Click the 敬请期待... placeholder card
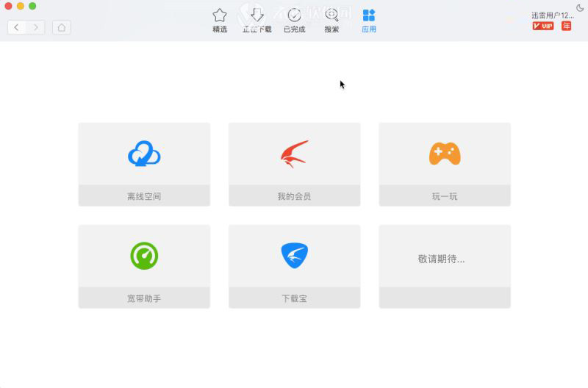The width and height of the screenshot is (588, 388). pyautogui.click(x=445, y=266)
